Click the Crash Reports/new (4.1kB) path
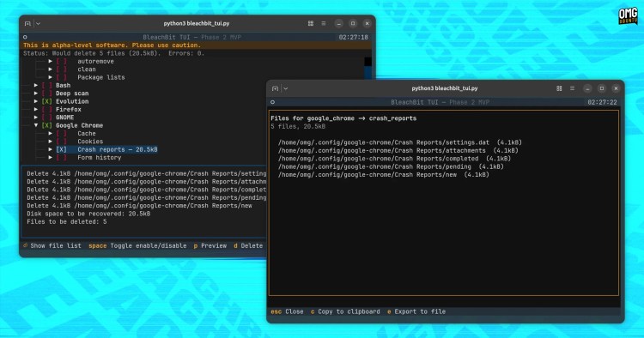The height and width of the screenshot is (338, 644). pos(384,175)
